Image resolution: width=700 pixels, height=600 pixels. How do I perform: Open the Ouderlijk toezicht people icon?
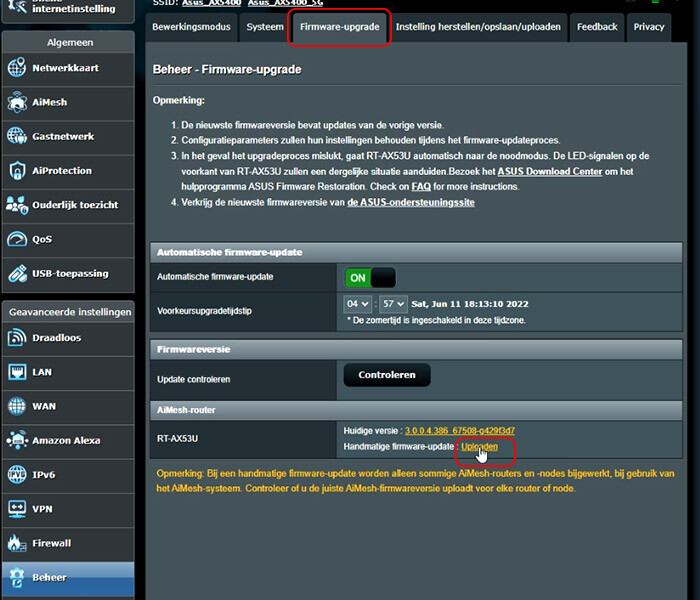[17, 205]
